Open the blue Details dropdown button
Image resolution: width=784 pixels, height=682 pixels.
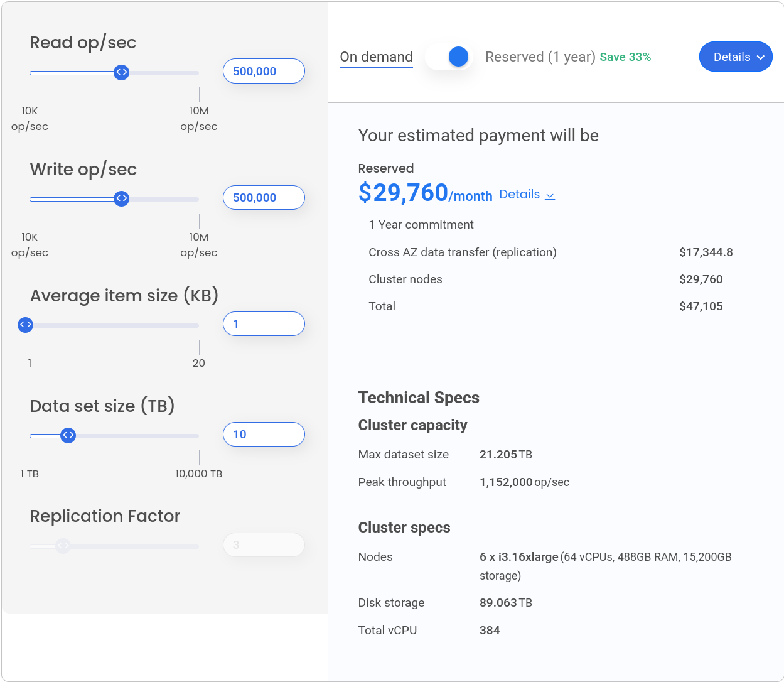[x=736, y=57]
